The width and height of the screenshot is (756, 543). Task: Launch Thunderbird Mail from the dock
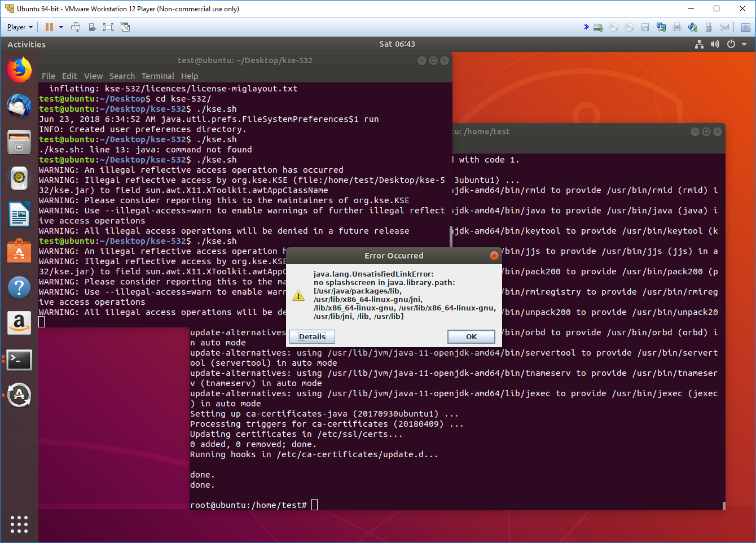point(19,106)
